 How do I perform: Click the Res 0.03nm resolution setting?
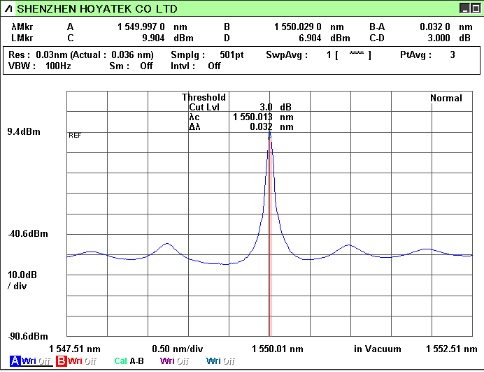coord(38,55)
